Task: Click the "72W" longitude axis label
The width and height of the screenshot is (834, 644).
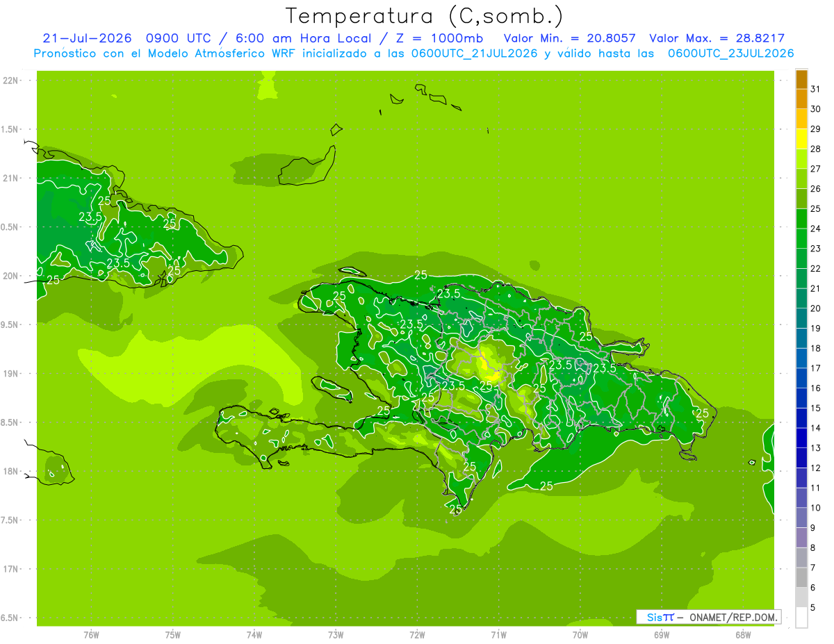Action: (x=417, y=635)
